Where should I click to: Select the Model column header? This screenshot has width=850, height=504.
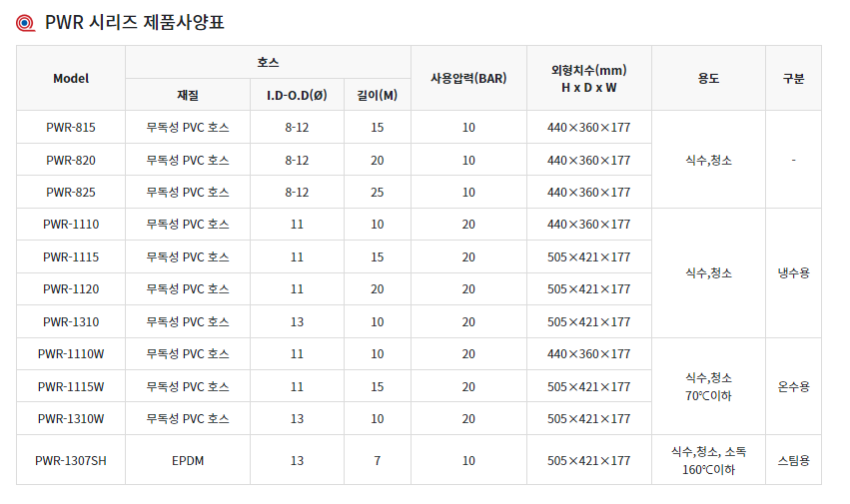pos(71,78)
